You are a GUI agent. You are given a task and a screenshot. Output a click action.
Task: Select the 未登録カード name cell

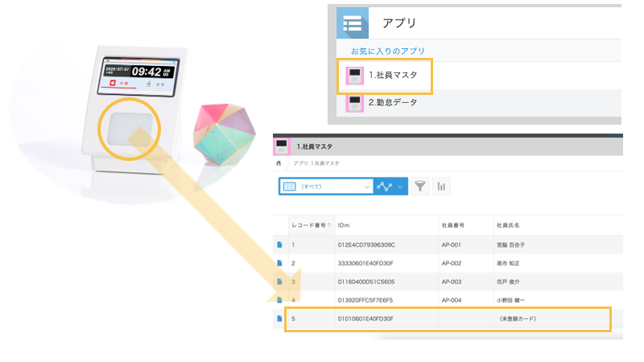pyautogui.click(x=518, y=319)
